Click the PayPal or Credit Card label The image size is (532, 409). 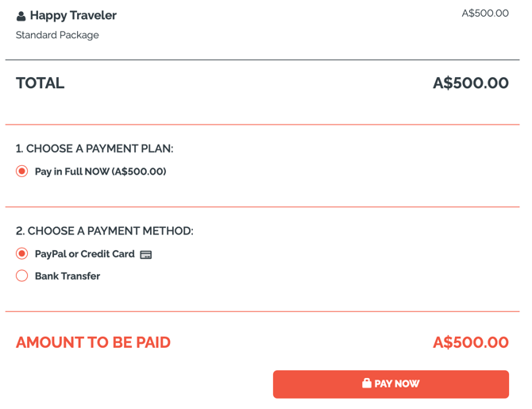[x=85, y=254]
